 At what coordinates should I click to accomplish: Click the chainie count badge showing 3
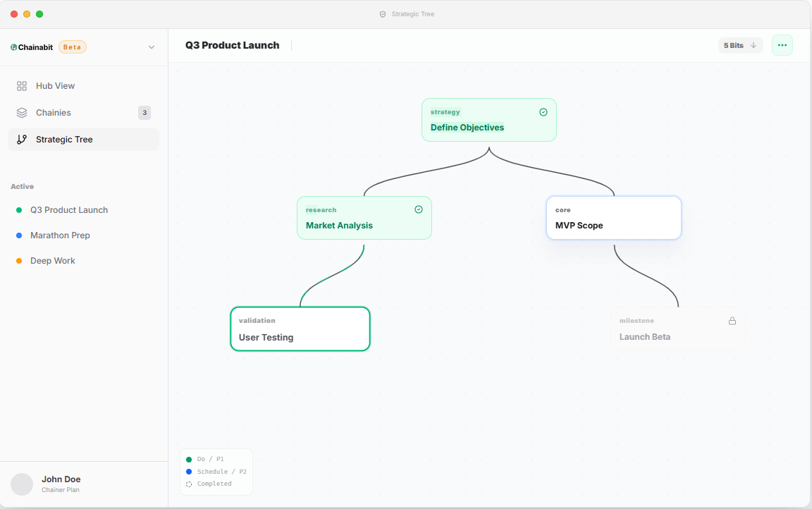pyautogui.click(x=144, y=113)
